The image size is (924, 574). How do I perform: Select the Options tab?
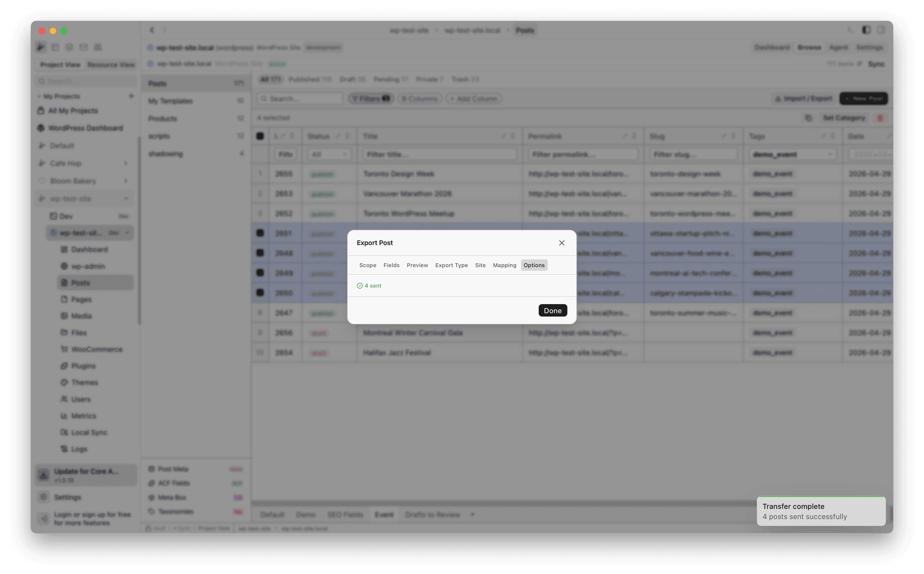tap(534, 265)
